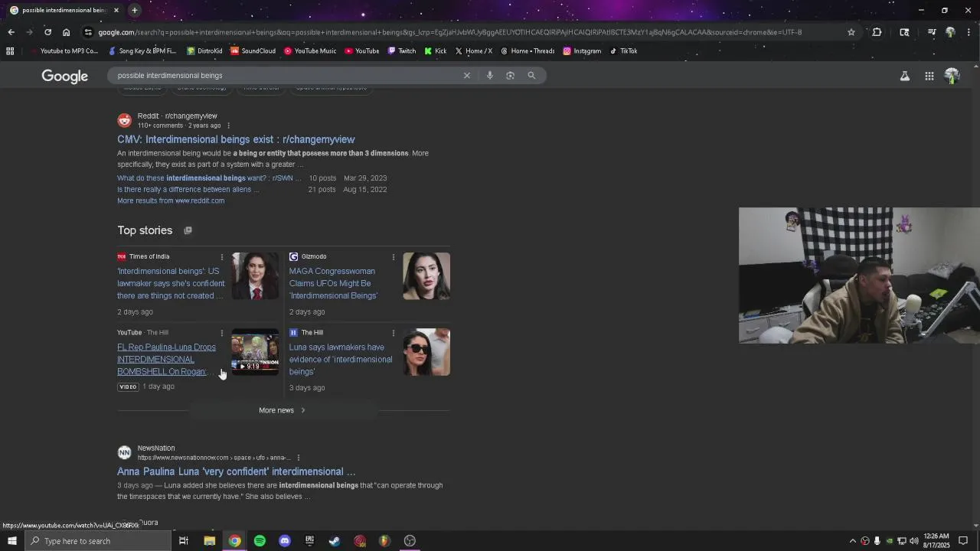Screen dimensions: 980x551
Task: Open Discord from the taskbar
Action: (285, 541)
